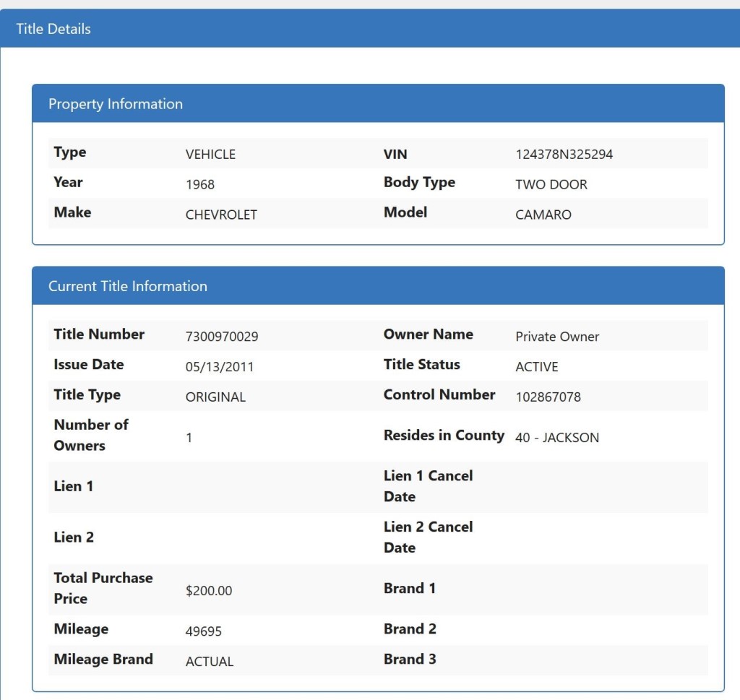Click the Brand 2 label

click(410, 628)
